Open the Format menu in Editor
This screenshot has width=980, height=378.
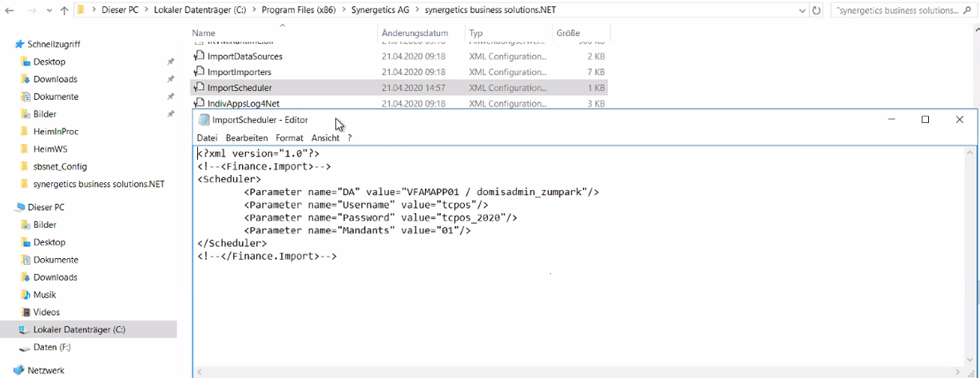point(289,138)
